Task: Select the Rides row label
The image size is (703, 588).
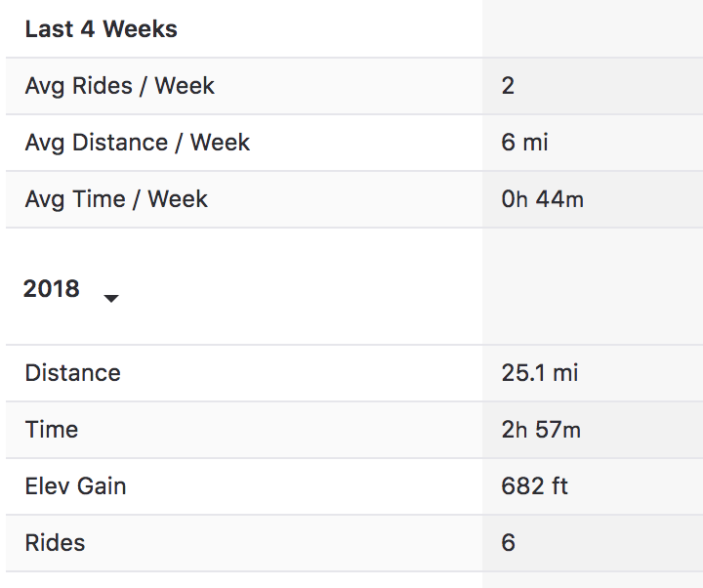Action: pos(56,543)
